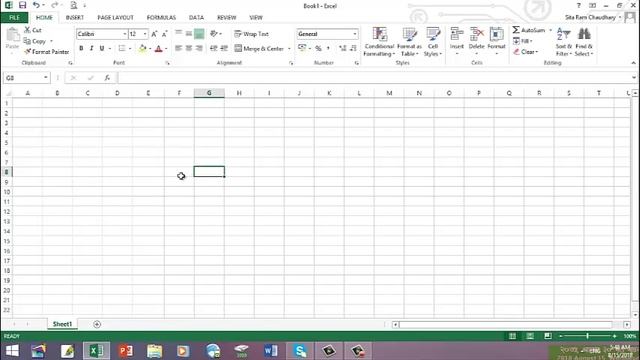Save the workbook with the floppy icon
640x360 pixels.
pos(22,5)
